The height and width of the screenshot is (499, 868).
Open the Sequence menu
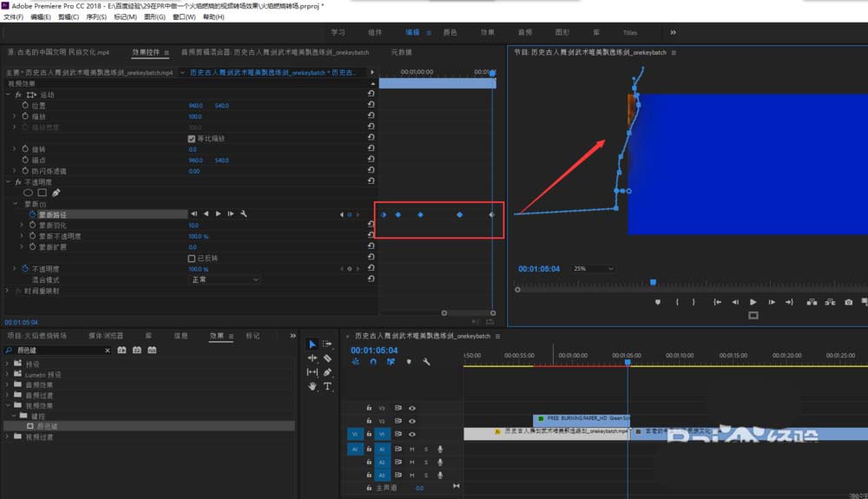[96, 17]
